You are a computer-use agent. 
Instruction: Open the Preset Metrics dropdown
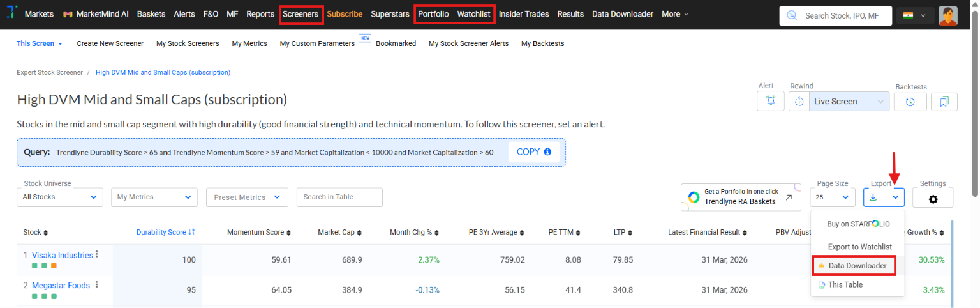(x=247, y=197)
